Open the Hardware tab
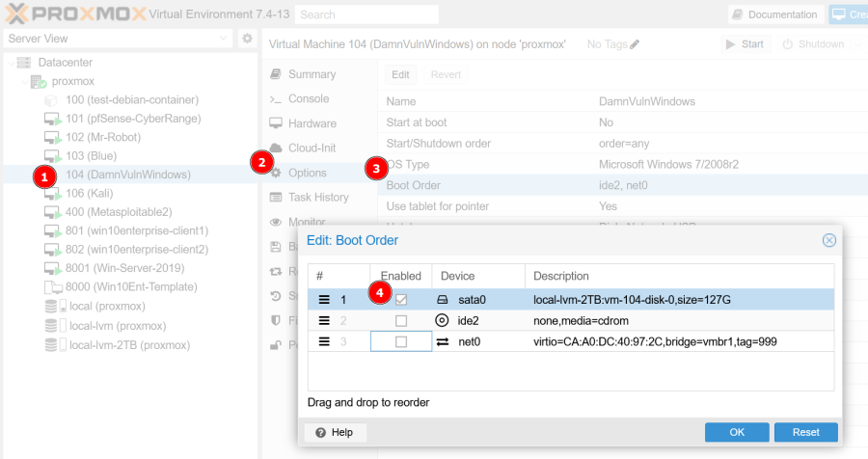The width and height of the screenshot is (868, 459). point(312,123)
